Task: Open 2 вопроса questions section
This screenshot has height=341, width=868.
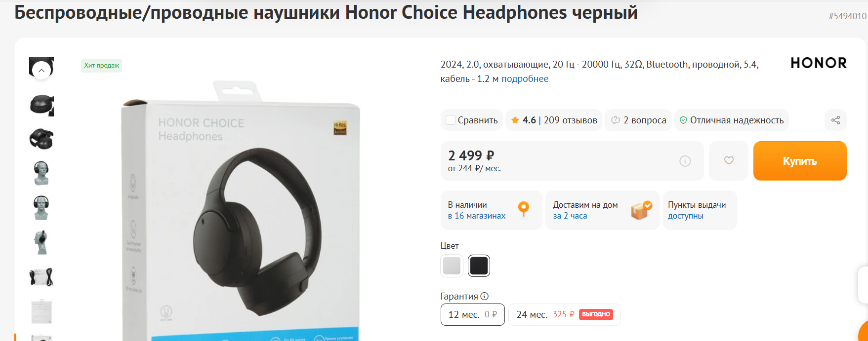Action: pos(638,120)
